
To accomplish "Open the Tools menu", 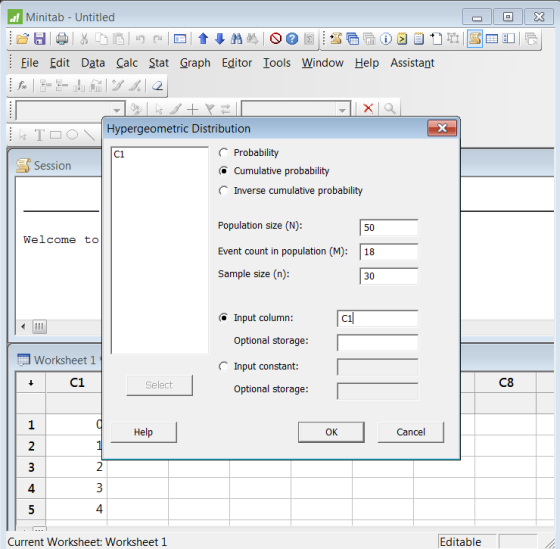I will point(277,63).
